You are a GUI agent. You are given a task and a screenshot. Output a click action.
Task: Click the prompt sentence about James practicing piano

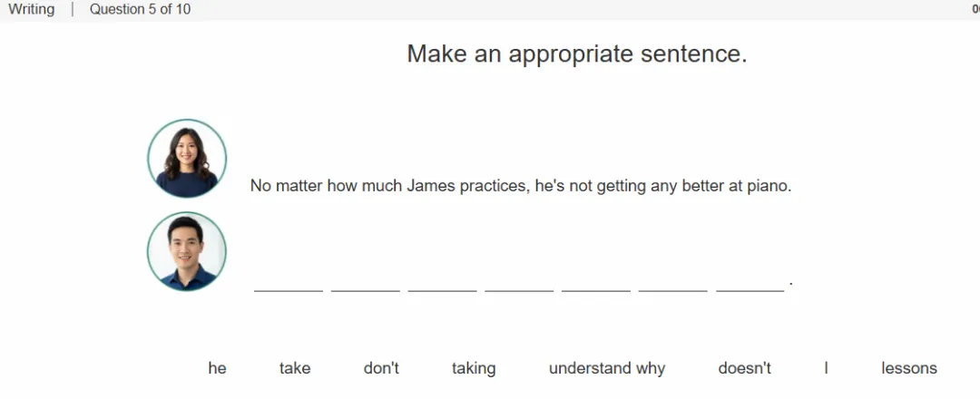(x=521, y=186)
